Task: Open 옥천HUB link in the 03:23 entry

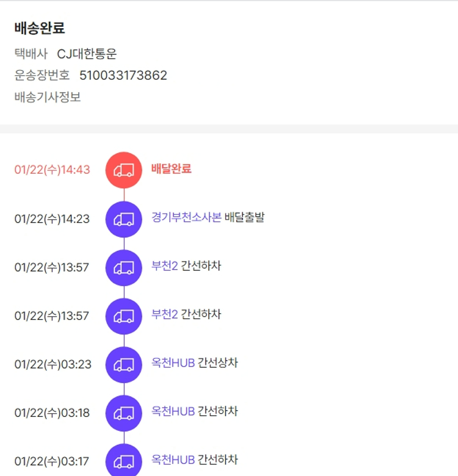Action: point(173,363)
